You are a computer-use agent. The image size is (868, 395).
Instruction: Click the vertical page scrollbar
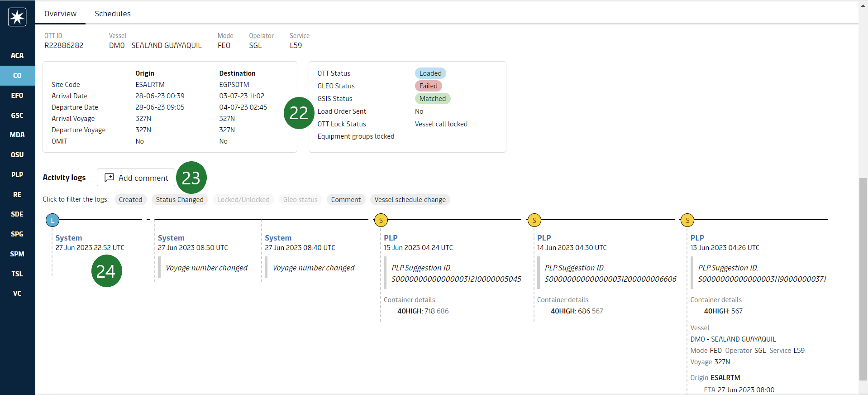[863, 272]
